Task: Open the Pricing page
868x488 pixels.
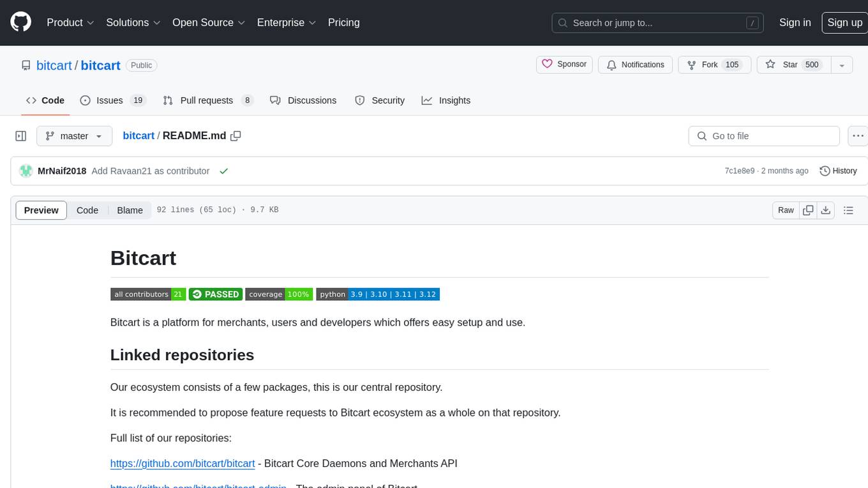Action: click(x=344, y=22)
